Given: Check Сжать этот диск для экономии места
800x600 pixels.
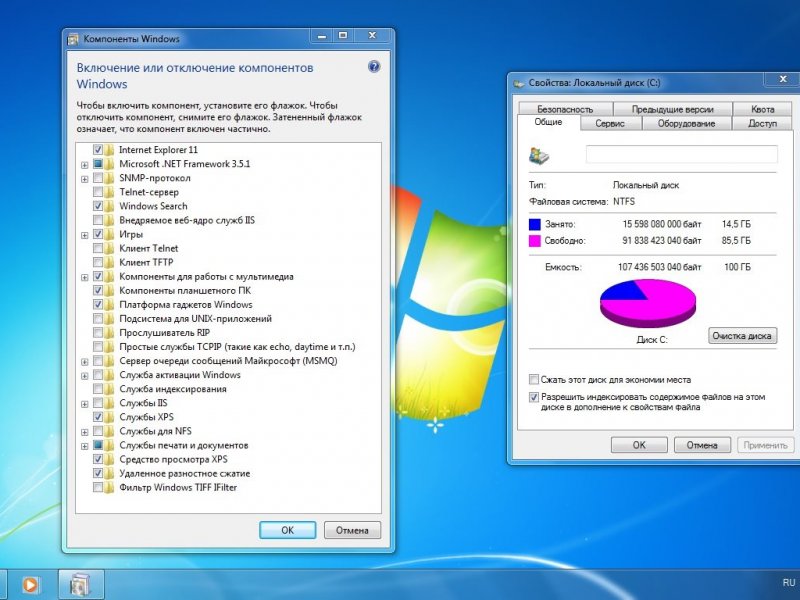Looking at the screenshot, I should pos(534,380).
